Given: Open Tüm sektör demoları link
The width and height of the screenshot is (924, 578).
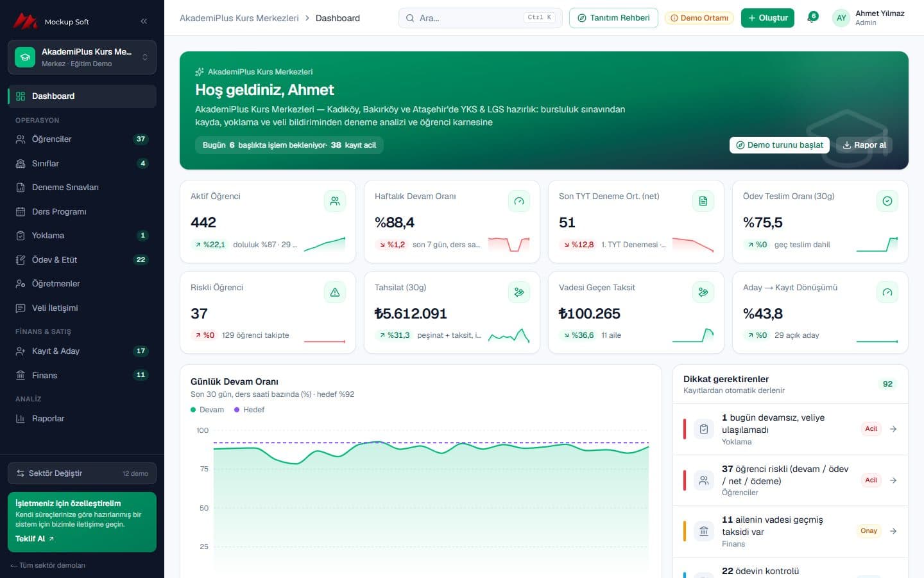Looking at the screenshot, I should 48,565.
